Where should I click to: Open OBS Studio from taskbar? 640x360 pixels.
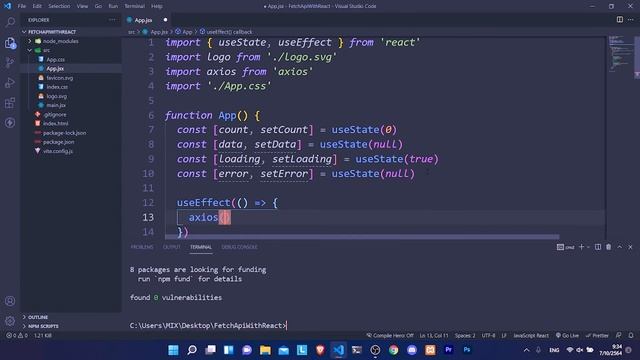pyautogui.click(x=375, y=350)
